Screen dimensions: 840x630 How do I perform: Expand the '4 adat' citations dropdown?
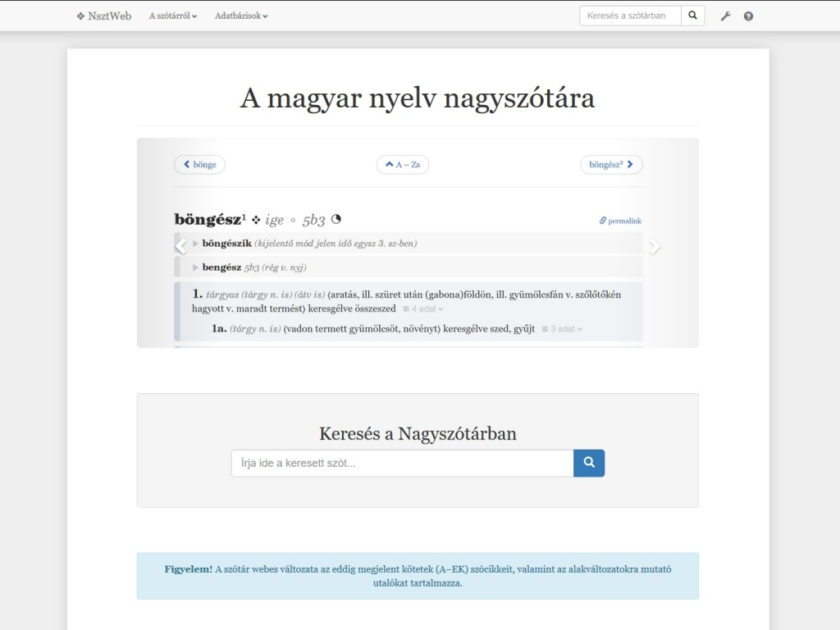[423, 309]
